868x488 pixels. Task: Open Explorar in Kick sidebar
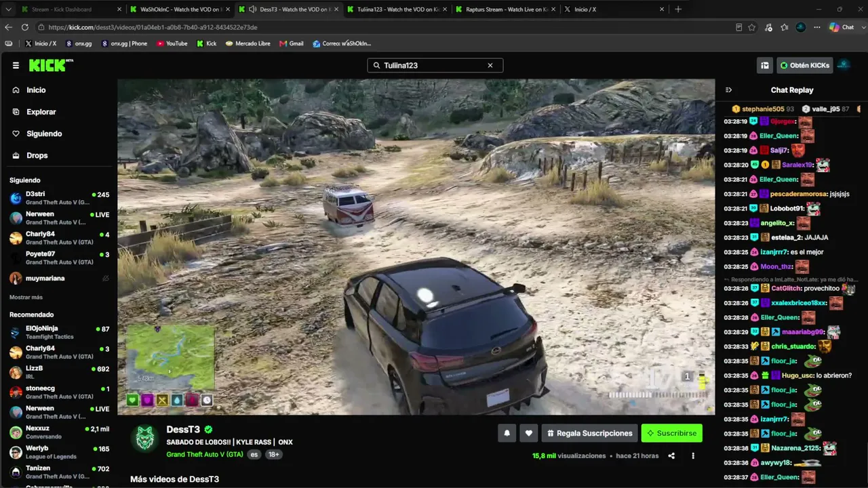[41, 112]
